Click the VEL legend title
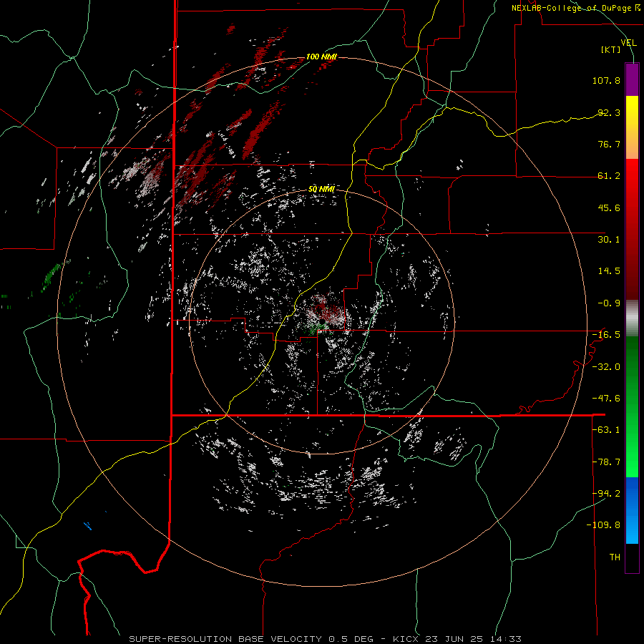Viewport: 644px width, 644px height. [628, 42]
